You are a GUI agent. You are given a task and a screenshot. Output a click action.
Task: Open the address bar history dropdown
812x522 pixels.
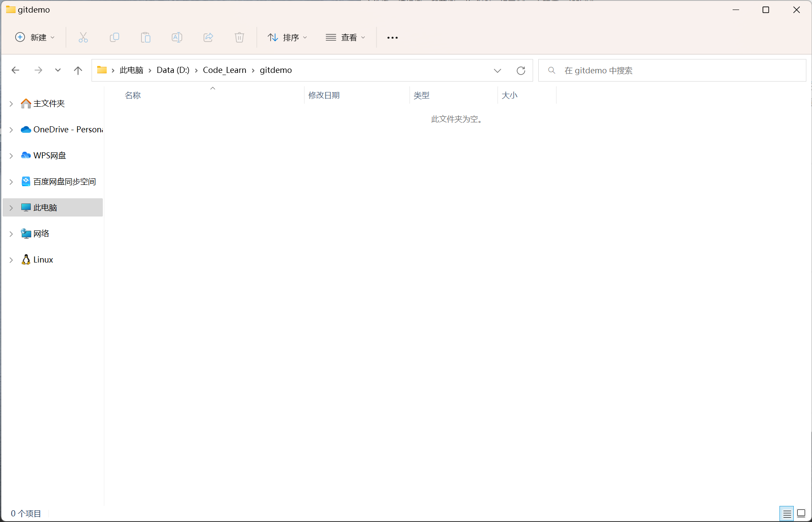tap(498, 70)
